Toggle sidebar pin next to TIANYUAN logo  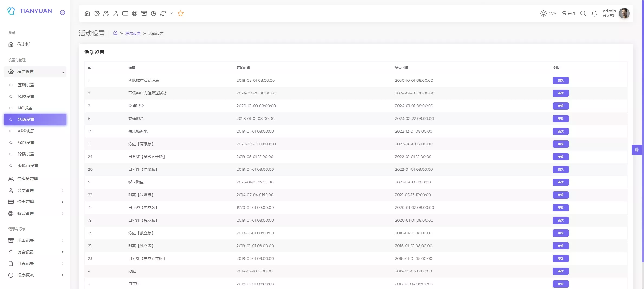(63, 12)
